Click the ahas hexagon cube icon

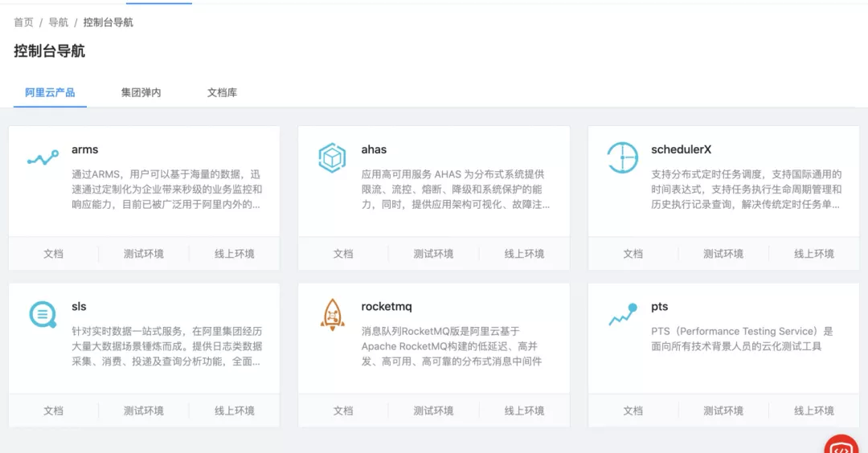click(332, 157)
